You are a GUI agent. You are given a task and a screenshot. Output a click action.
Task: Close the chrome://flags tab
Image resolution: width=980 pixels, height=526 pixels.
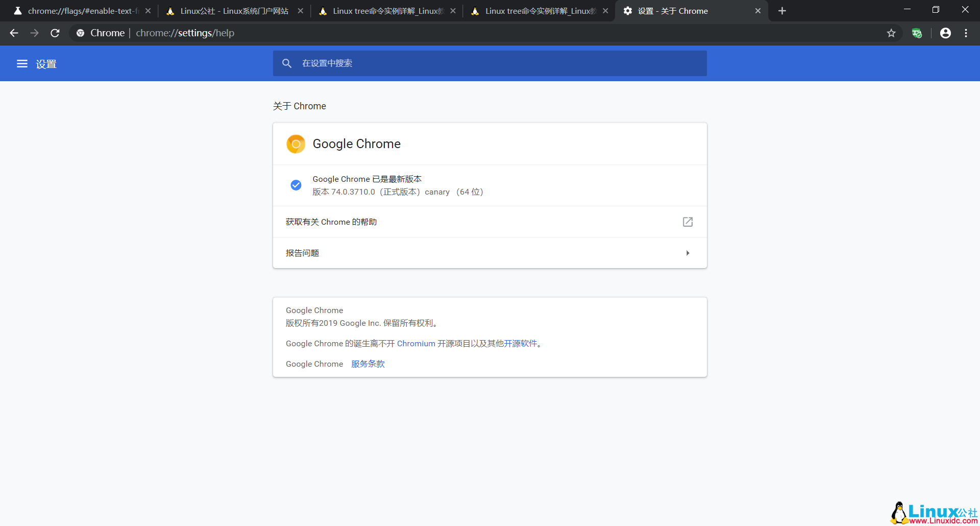pos(148,11)
